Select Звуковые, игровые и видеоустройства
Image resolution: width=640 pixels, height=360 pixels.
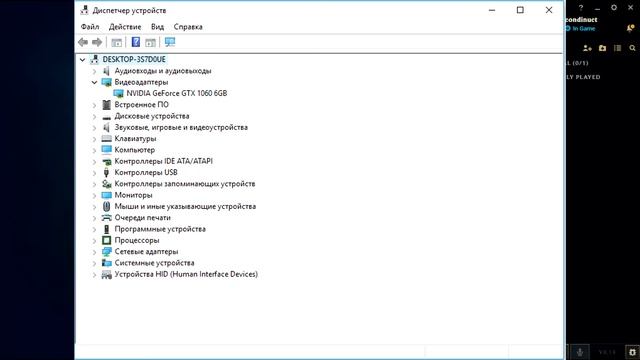[181, 127]
